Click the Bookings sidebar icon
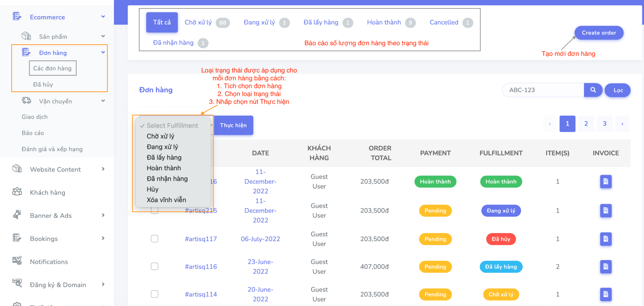 (x=17, y=238)
